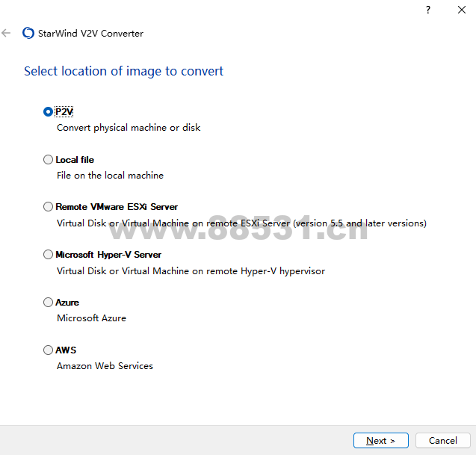Pick the Microsoft Hyper-V Server option
Image resolution: width=476 pixels, height=455 pixels.
tap(49, 255)
